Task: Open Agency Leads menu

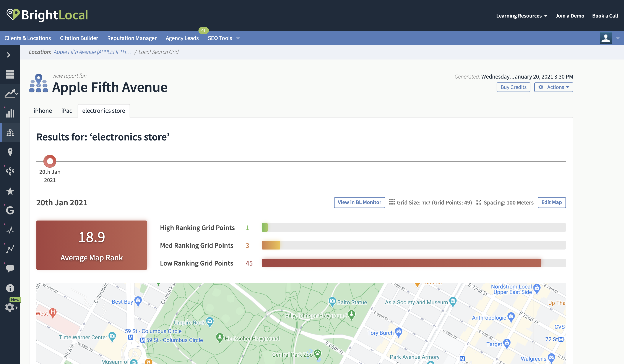Action: [x=182, y=38]
